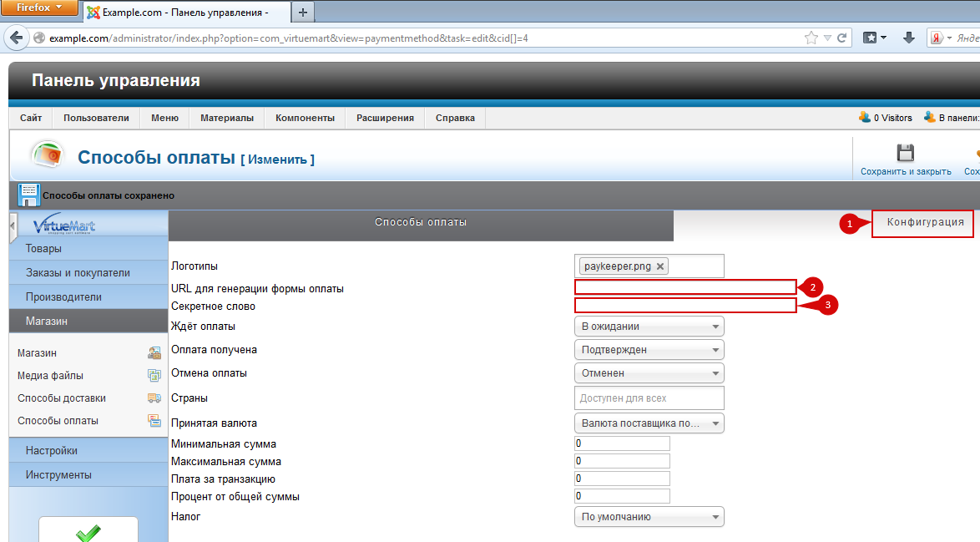The image size is (980, 542).
Task: Bookmark page using the star icon
Action: point(811,38)
